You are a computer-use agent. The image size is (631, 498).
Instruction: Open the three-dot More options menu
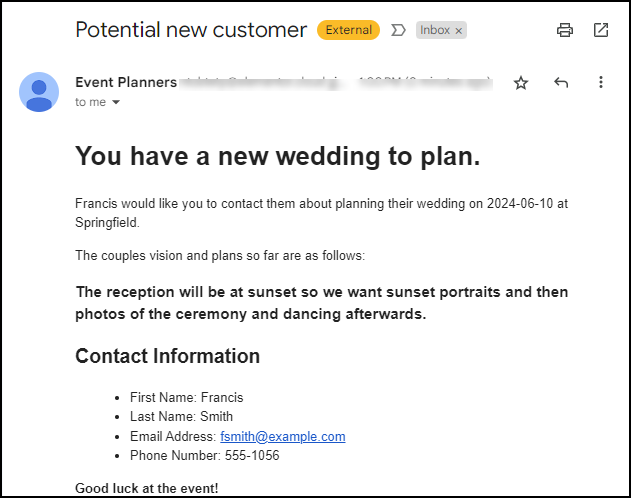[x=601, y=82]
